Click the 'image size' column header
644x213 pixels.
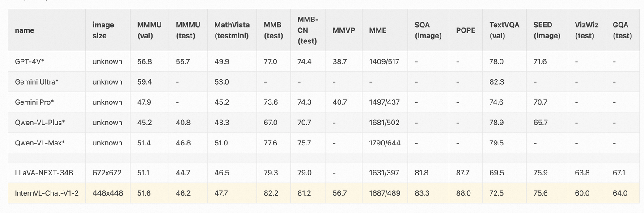tap(103, 30)
